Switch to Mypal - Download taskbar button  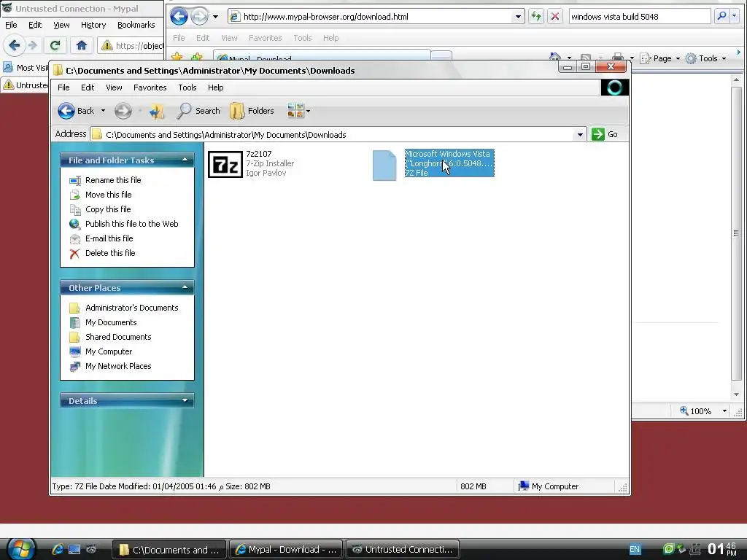point(286,550)
